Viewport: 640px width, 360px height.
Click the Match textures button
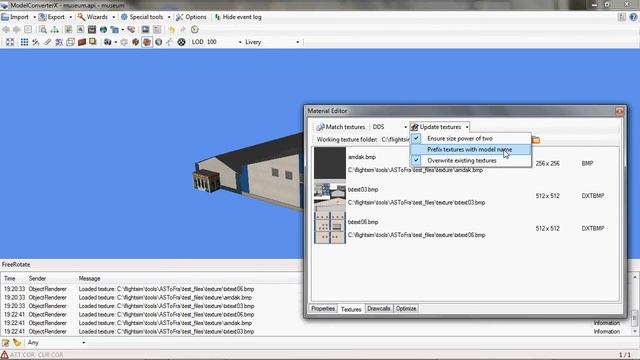pyautogui.click(x=341, y=127)
